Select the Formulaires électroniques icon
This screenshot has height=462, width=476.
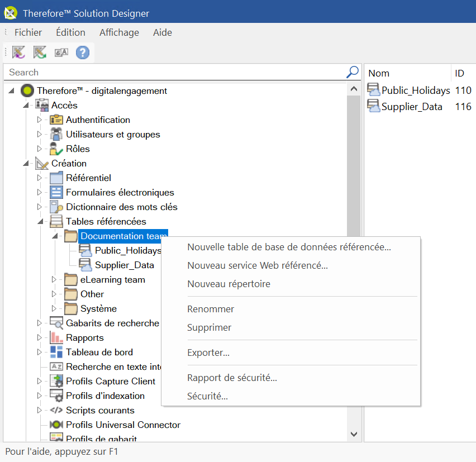click(56, 192)
